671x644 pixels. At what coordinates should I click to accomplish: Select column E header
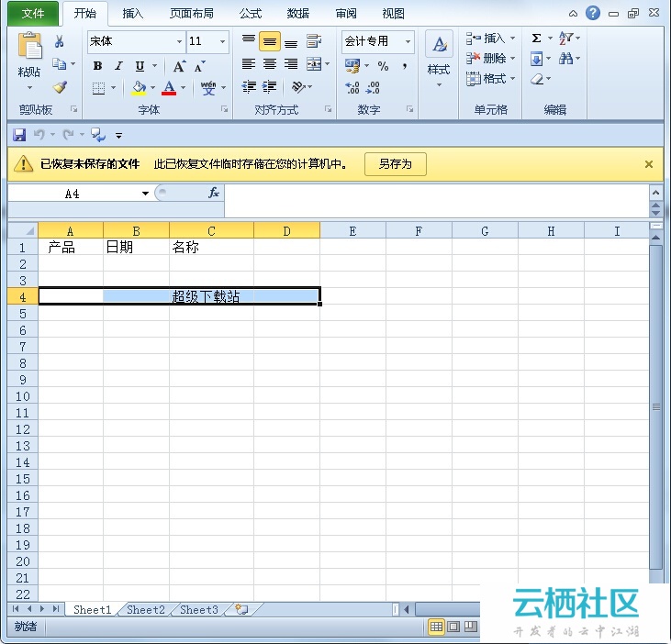(352, 231)
